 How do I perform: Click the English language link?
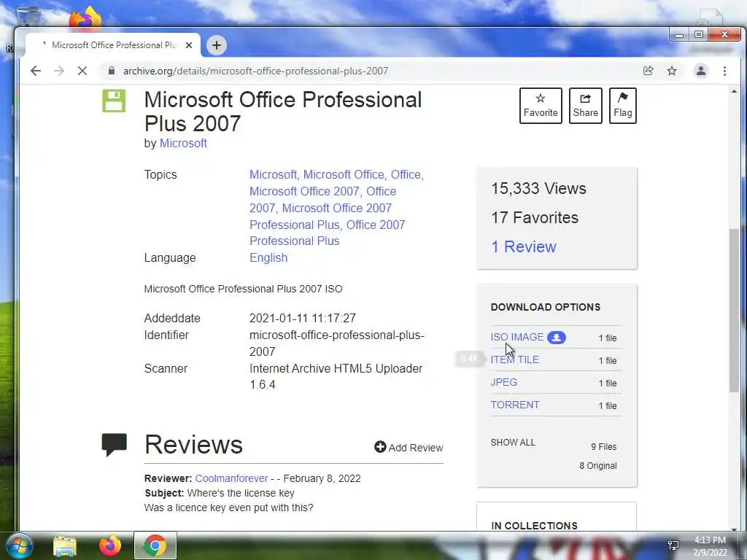point(268,257)
